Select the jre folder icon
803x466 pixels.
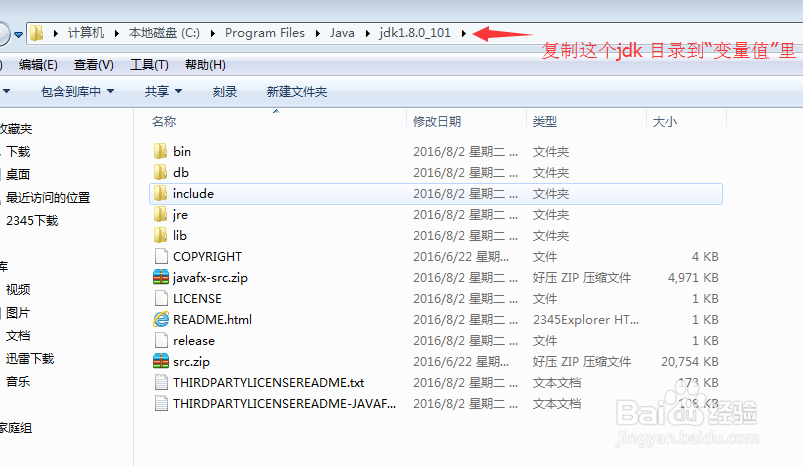160,214
